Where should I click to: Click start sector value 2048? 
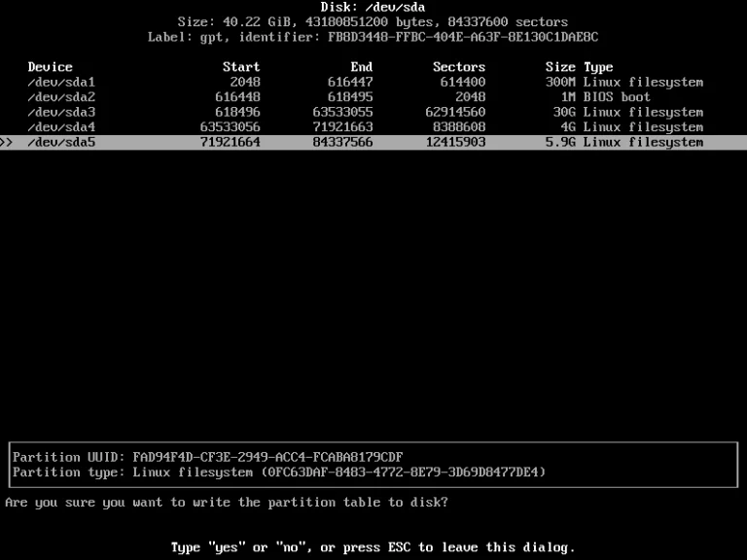(x=245, y=82)
